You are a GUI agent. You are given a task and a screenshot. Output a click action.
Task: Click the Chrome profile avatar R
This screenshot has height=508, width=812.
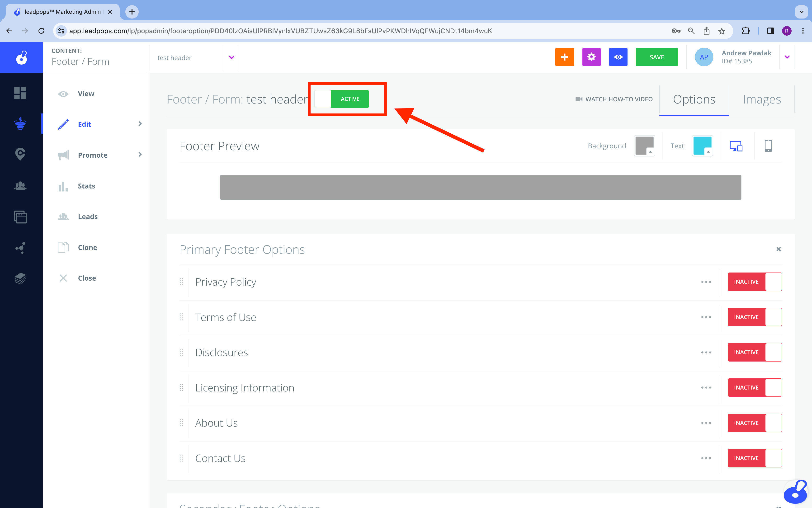(x=786, y=31)
